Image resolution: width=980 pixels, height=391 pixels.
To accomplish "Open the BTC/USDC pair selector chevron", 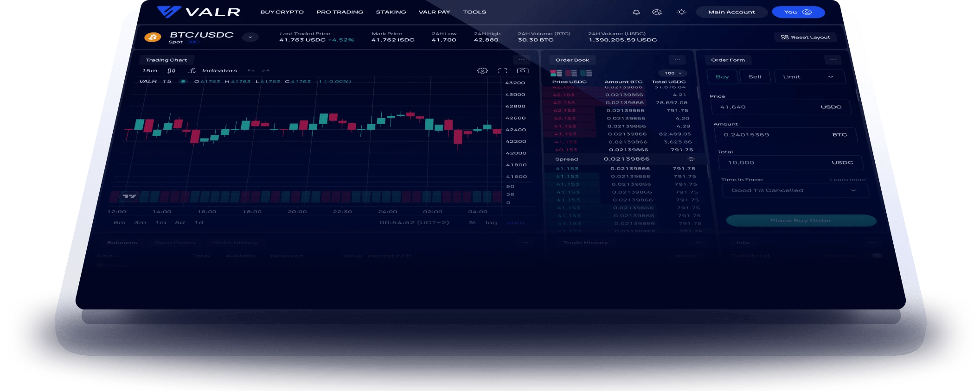I will coord(250,37).
